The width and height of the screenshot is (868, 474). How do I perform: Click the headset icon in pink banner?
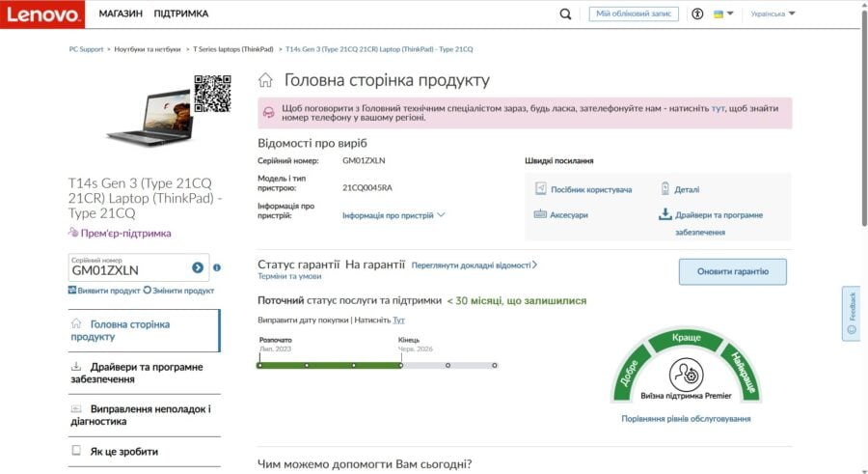click(268, 113)
